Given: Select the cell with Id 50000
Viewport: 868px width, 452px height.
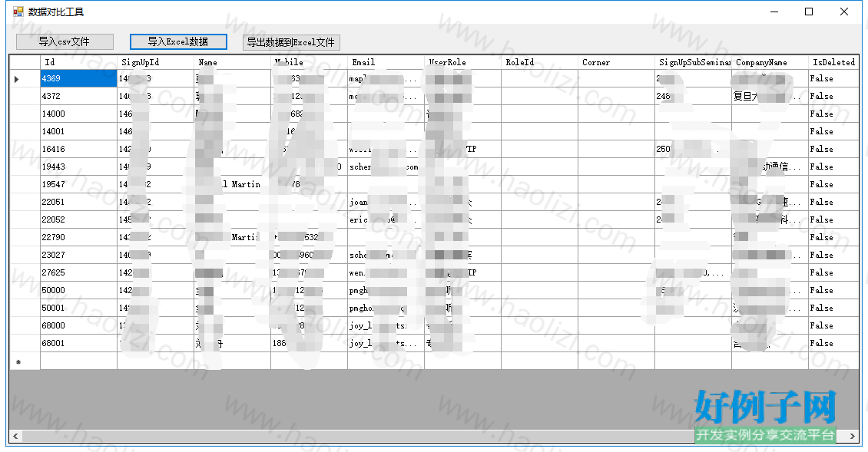Looking at the screenshot, I should 78,290.
